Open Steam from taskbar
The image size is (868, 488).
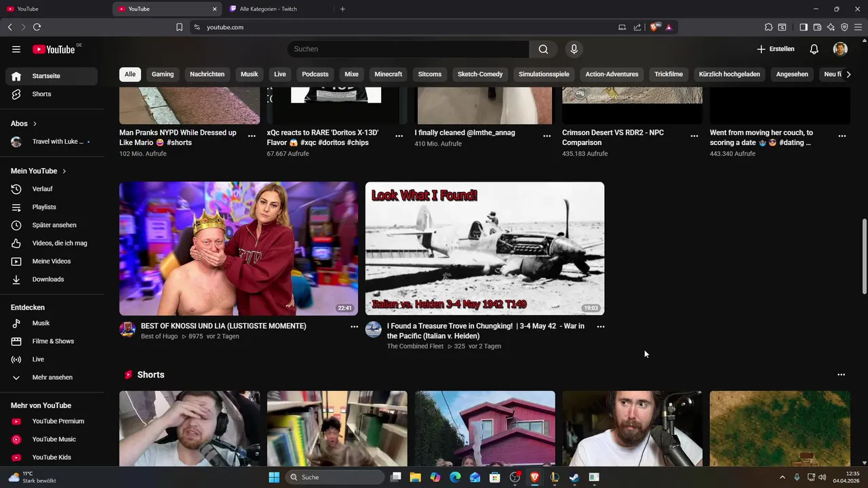point(574,477)
